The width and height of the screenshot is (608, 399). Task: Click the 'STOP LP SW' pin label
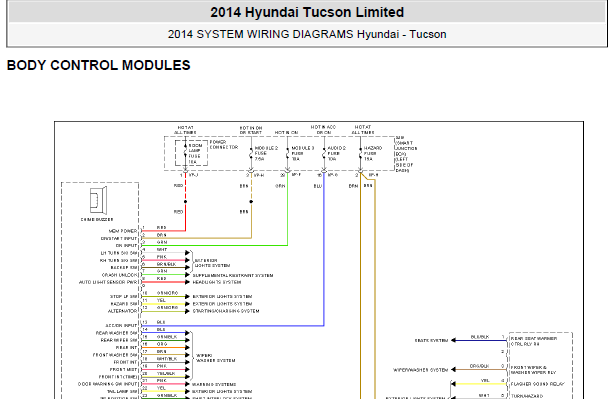pyautogui.click(x=123, y=297)
